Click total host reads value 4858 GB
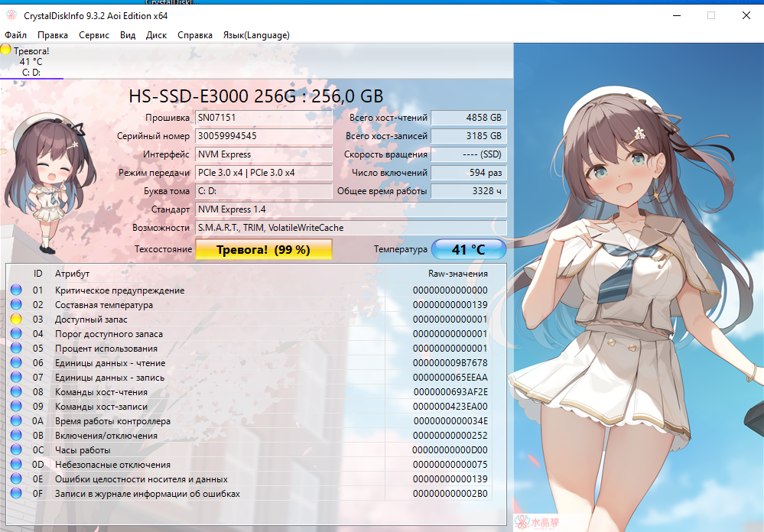Screen dimensions: 764x532 (x=469, y=118)
